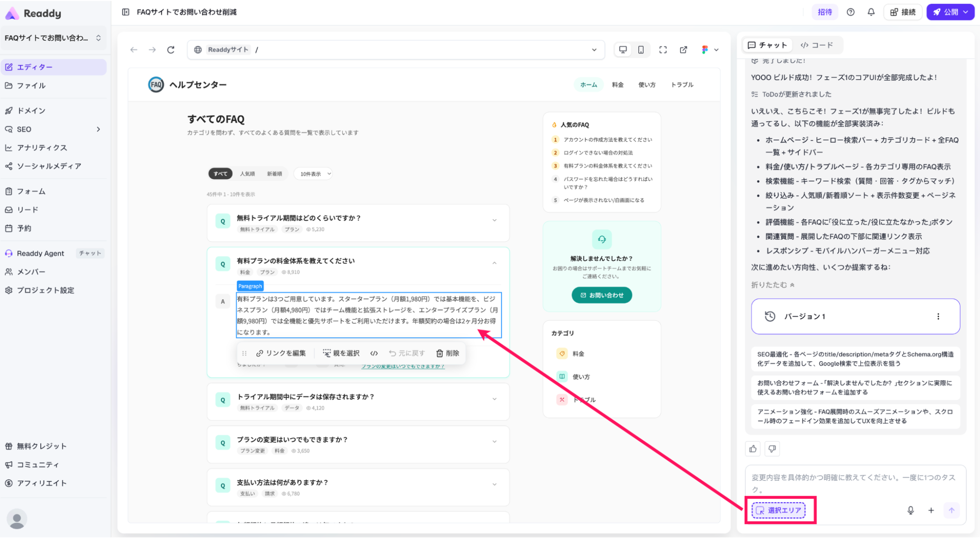980x538 pixels.
Task: Click the thumbs up icon
Action: (753, 449)
